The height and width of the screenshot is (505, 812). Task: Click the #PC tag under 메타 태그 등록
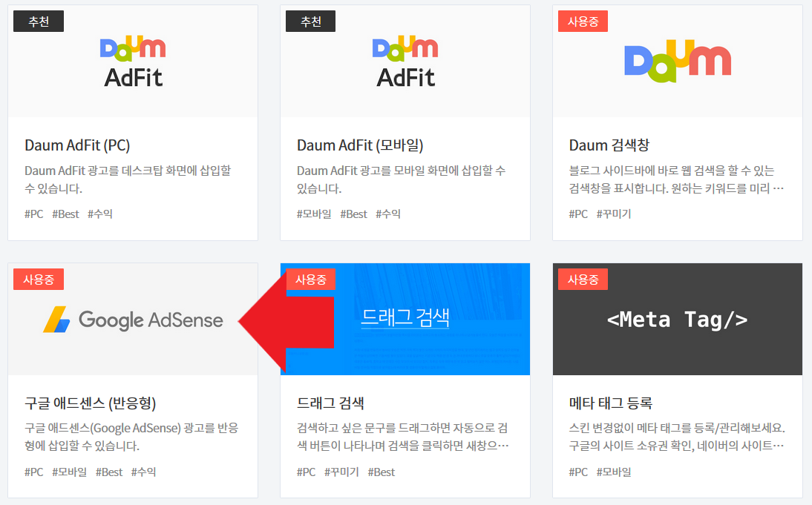578,472
